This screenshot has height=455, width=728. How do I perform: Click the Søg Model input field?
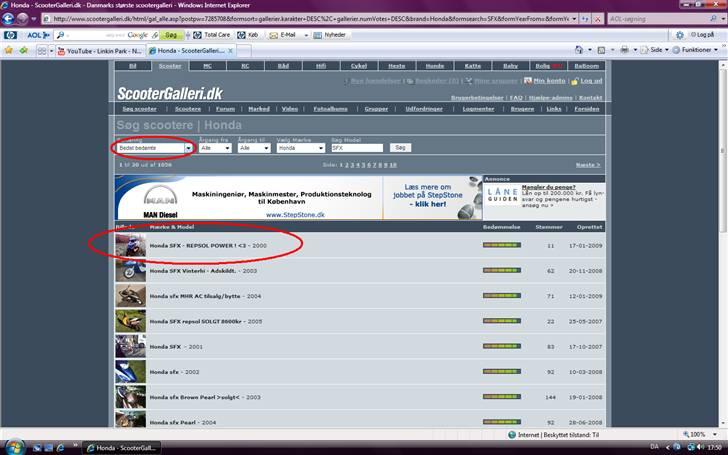(356, 147)
